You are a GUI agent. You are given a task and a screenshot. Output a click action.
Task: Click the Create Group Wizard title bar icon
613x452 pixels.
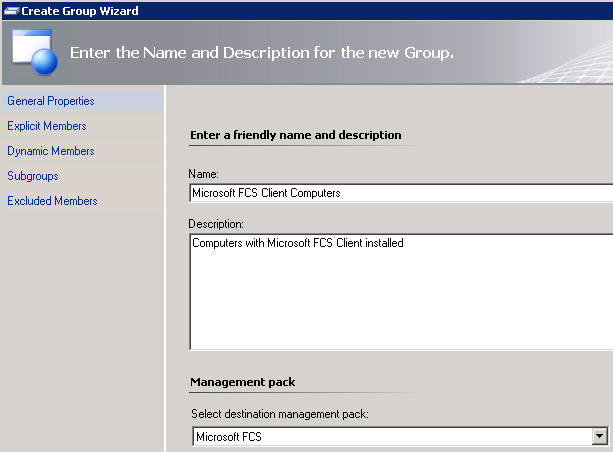11,11
